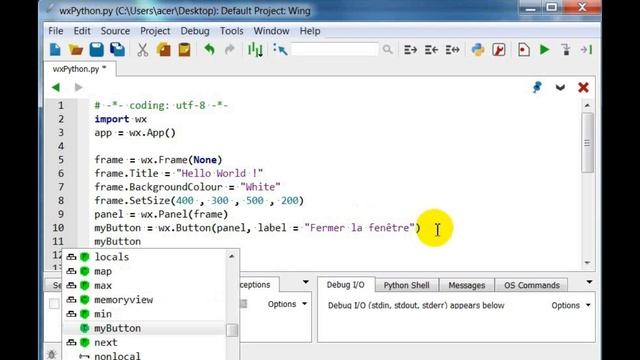Open the editor's down chevron menu
This screenshot has height=360, width=640.
tap(560, 87)
